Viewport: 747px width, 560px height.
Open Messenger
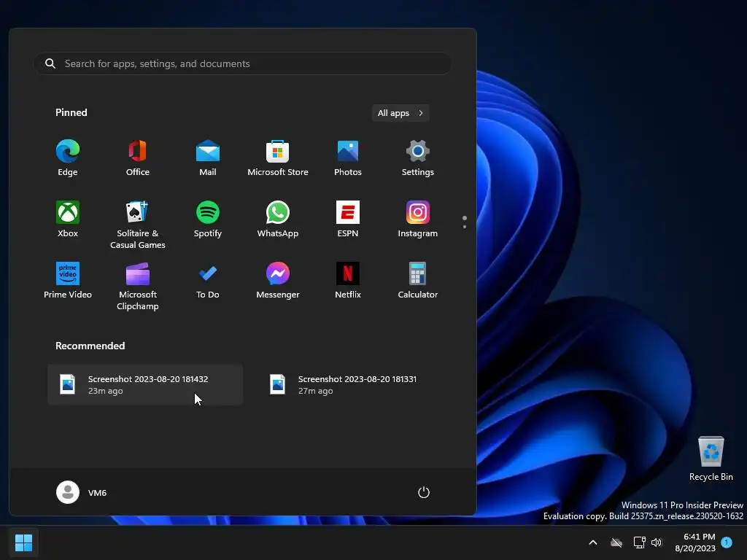coord(278,281)
